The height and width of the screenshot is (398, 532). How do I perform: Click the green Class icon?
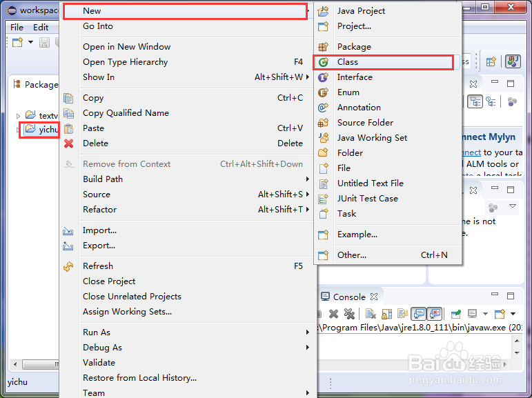[324, 62]
